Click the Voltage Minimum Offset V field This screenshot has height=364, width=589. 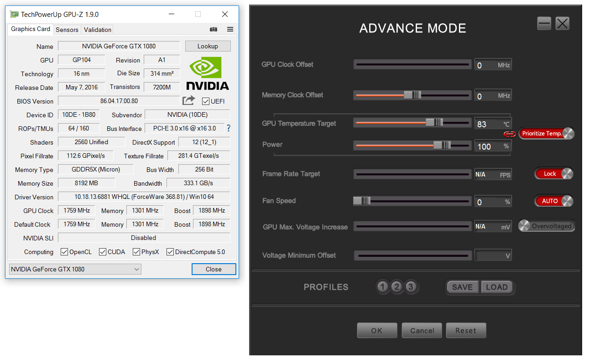tap(493, 255)
